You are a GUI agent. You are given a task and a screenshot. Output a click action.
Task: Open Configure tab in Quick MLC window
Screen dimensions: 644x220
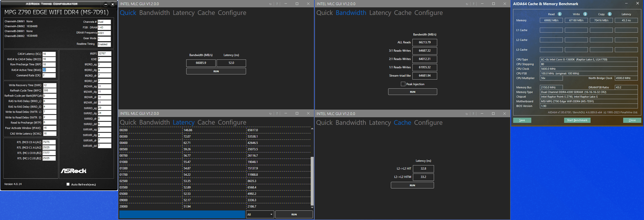[x=232, y=13]
